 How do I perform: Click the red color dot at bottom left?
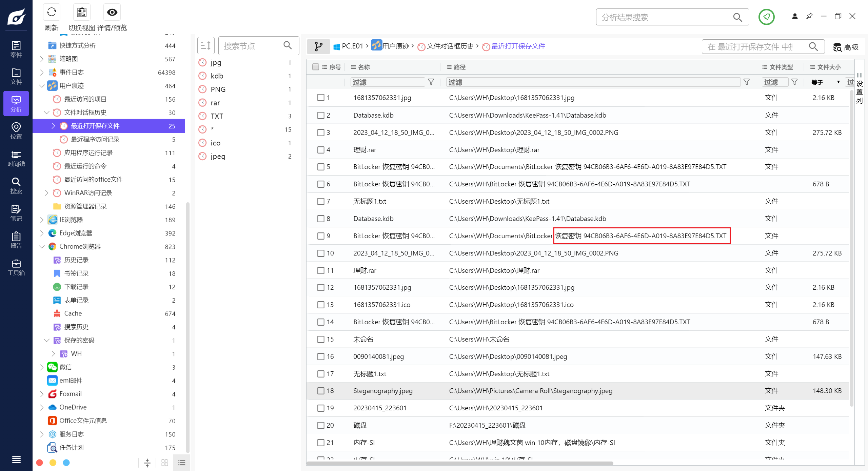[x=40, y=463]
